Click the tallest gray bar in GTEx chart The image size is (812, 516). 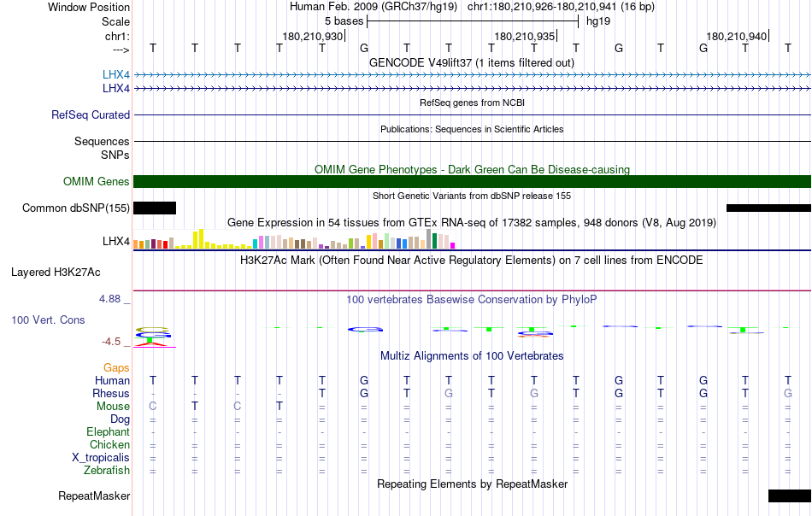click(x=429, y=239)
